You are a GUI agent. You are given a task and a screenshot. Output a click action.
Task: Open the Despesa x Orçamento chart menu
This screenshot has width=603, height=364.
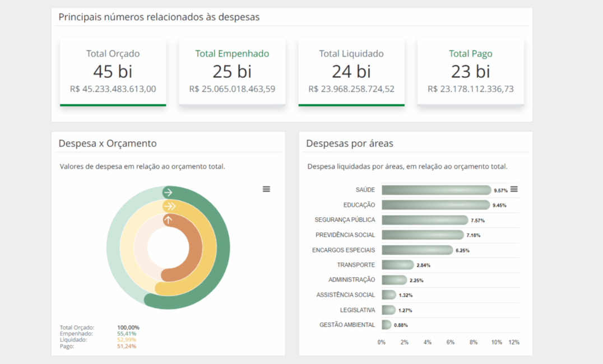(266, 189)
